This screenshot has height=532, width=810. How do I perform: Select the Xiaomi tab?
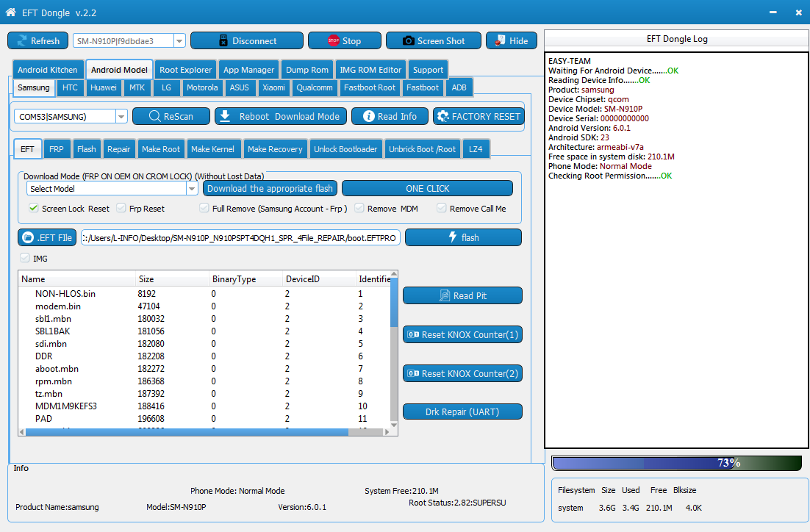coord(273,87)
